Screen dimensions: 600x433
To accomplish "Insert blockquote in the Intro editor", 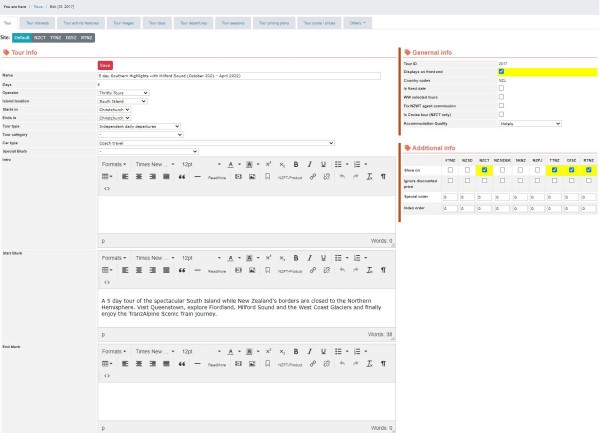I will tap(182, 177).
